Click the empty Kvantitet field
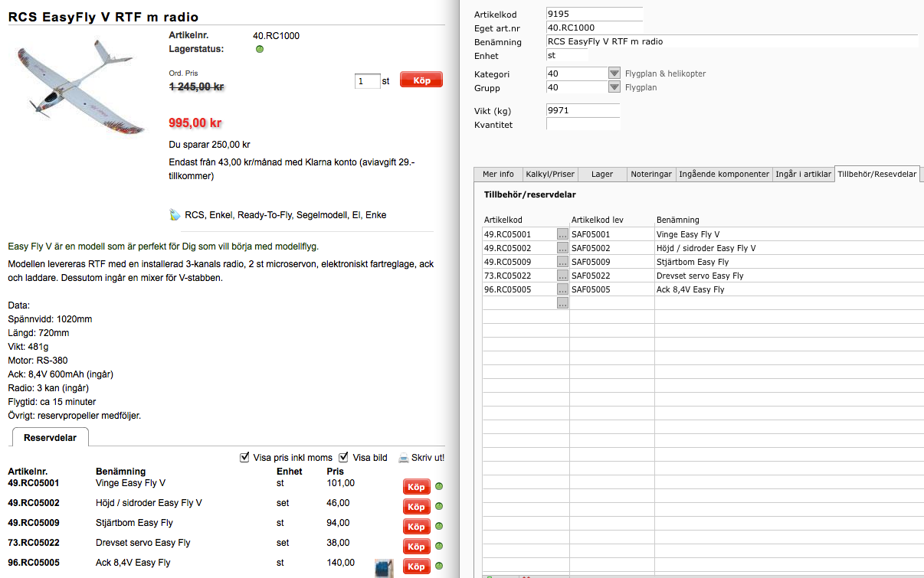924x578 pixels. click(583, 124)
